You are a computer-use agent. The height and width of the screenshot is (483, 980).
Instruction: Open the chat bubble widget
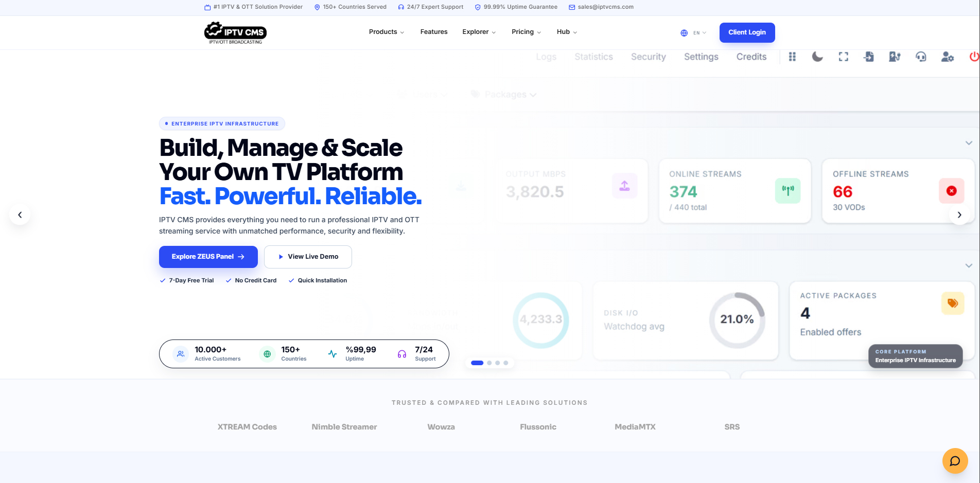pos(955,461)
